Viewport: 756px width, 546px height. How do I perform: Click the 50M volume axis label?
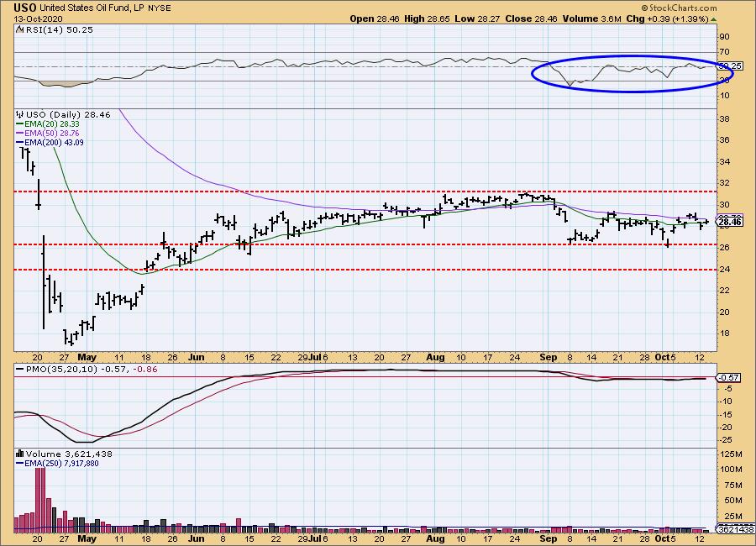pyautogui.click(x=732, y=501)
